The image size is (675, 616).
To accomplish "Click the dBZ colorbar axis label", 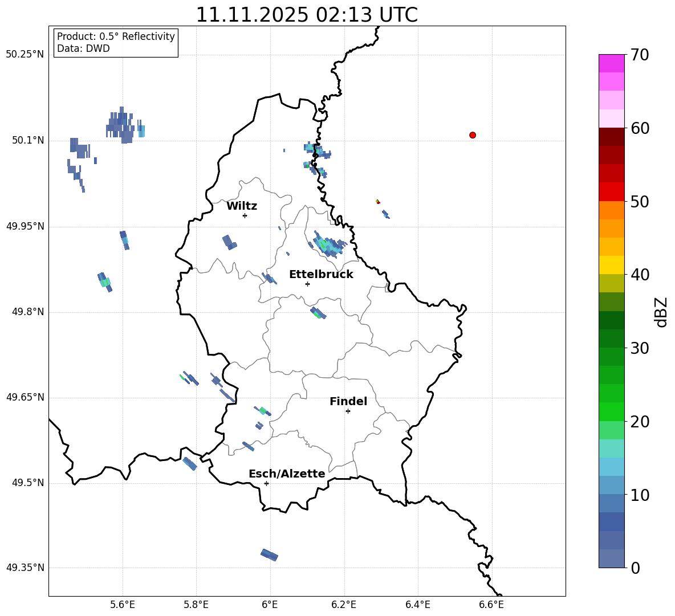I will [662, 312].
